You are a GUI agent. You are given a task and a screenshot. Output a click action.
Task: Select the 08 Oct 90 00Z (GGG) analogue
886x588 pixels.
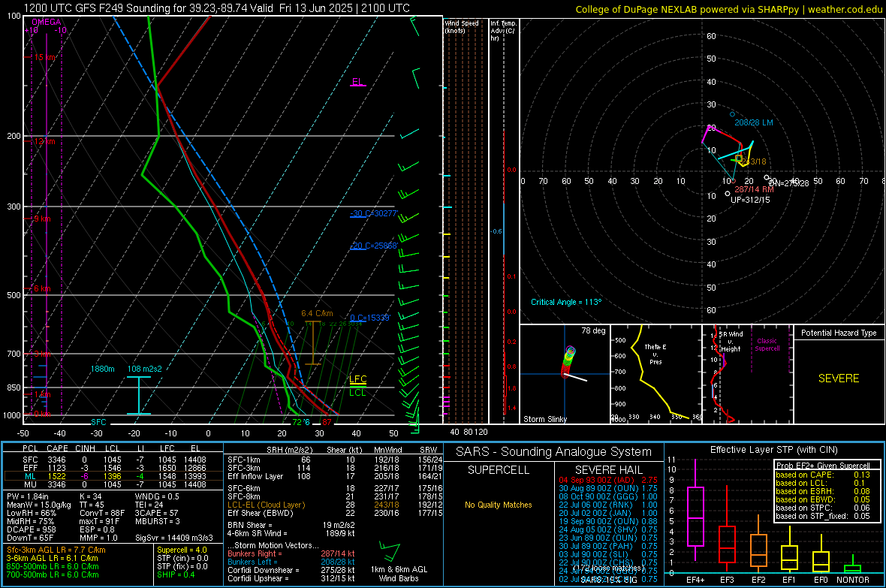tap(608, 496)
